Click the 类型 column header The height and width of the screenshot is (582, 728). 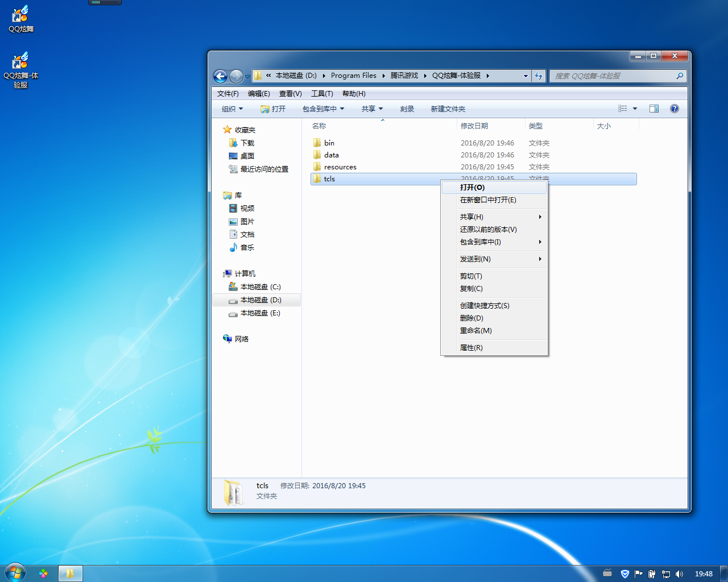(559, 126)
